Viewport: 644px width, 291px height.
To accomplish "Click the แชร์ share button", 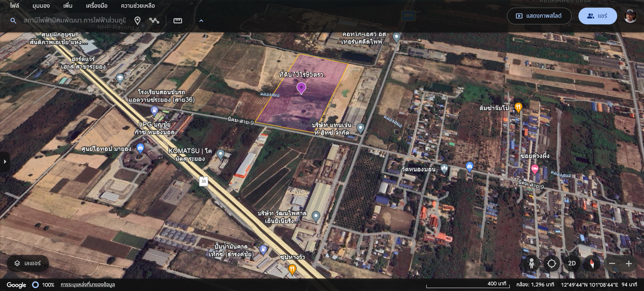I will tap(598, 16).
